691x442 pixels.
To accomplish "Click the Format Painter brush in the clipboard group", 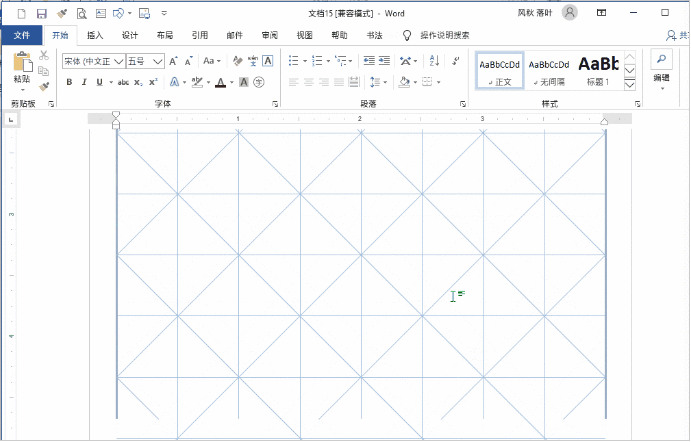I will (44, 86).
